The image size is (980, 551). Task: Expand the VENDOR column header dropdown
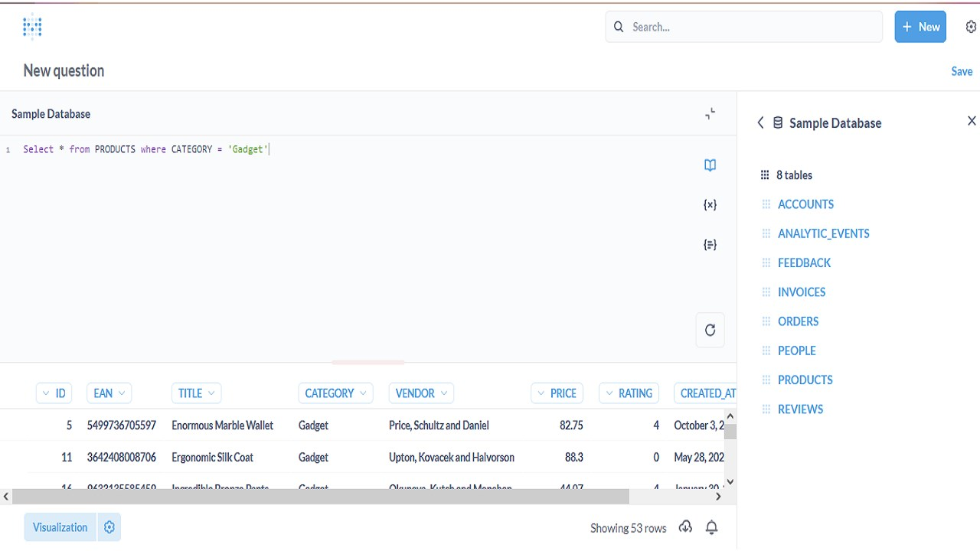point(421,393)
